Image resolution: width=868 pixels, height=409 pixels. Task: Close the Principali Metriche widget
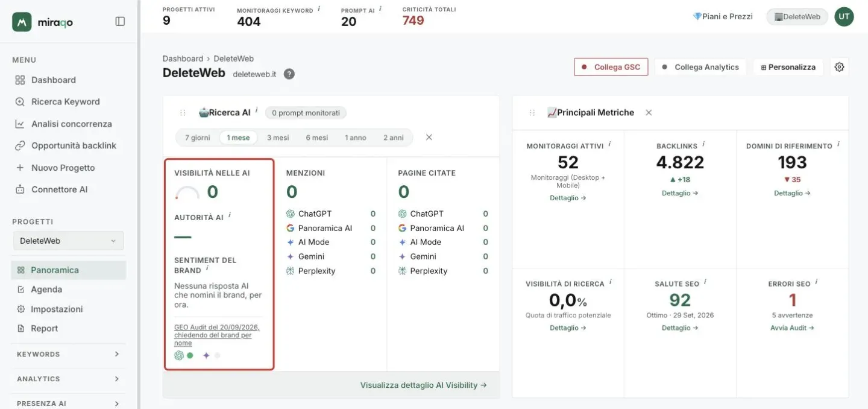pos(649,113)
